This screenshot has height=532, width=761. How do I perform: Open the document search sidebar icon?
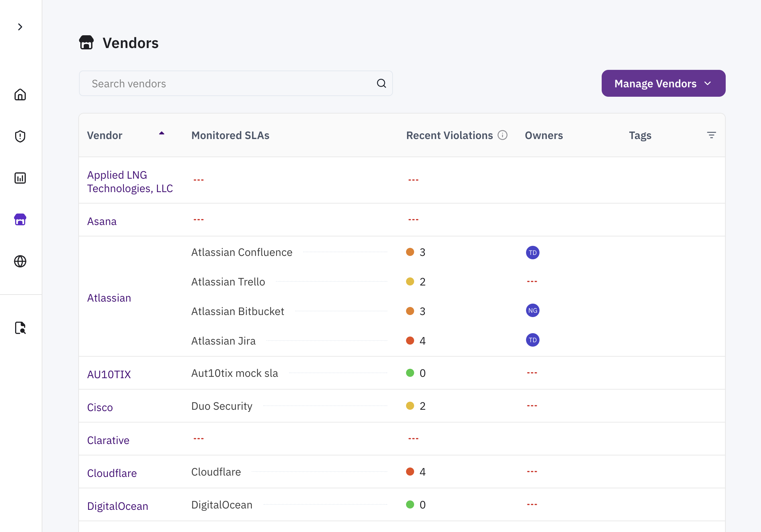tap(20, 328)
